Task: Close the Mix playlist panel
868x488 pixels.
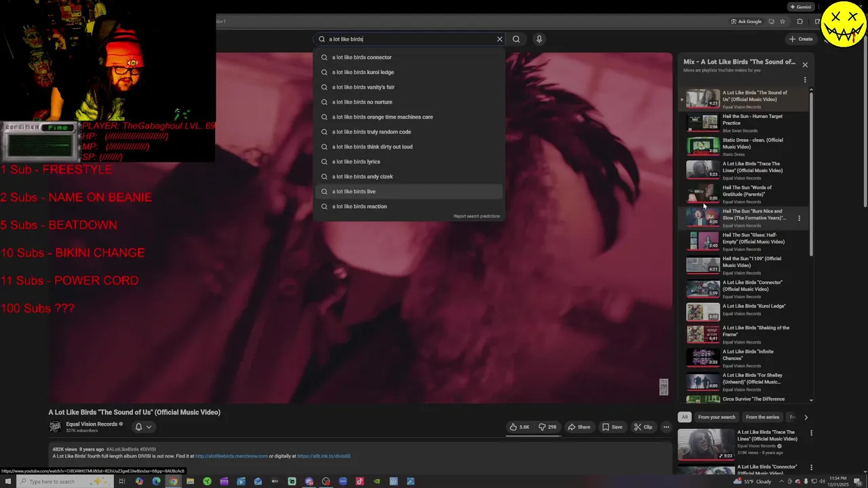Action: point(805,65)
